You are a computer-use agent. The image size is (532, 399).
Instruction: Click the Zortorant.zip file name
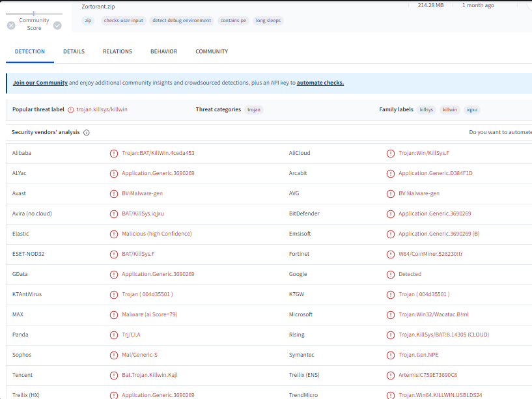pyautogui.click(x=98, y=7)
